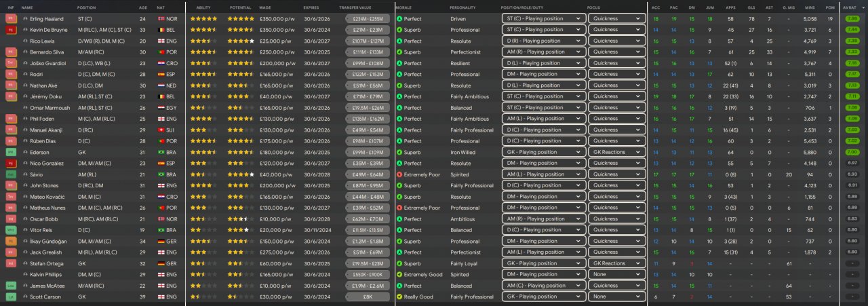The image size is (868, 306).
Task: Click Haaland's 7.98 average rating badge
Action: [x=852, y=19]
